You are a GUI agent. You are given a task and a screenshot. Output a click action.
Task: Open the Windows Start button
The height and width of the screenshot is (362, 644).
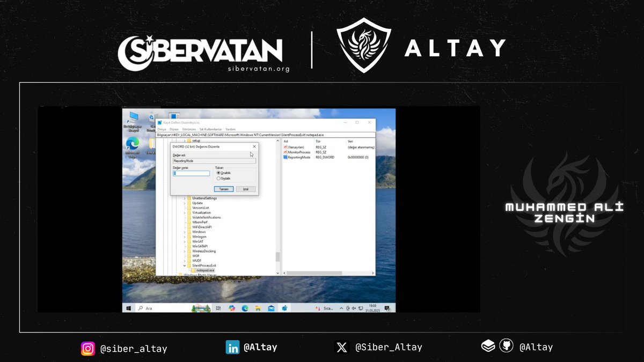(128, 308)
